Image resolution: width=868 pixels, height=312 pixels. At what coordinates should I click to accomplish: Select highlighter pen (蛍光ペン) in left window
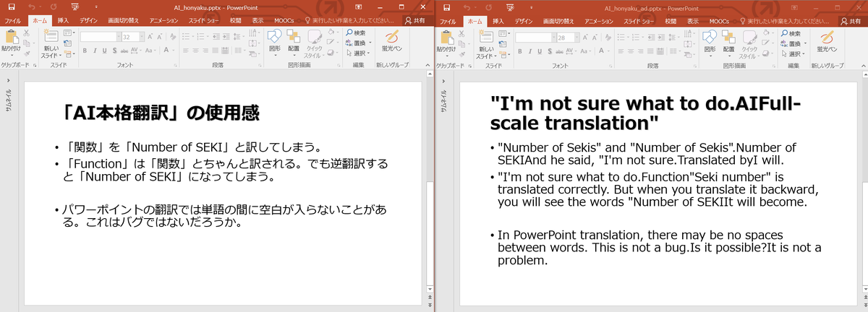pos(391,42)
